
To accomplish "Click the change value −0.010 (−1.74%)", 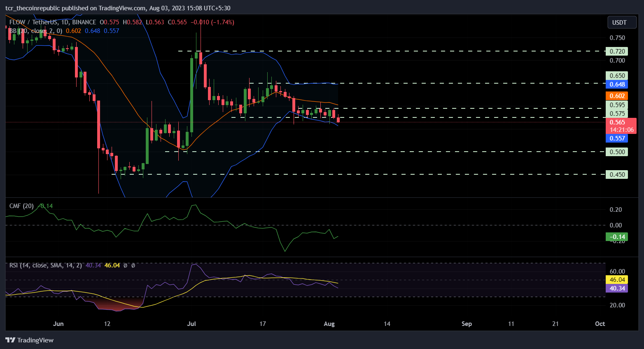I will click(x=212, y=22).
